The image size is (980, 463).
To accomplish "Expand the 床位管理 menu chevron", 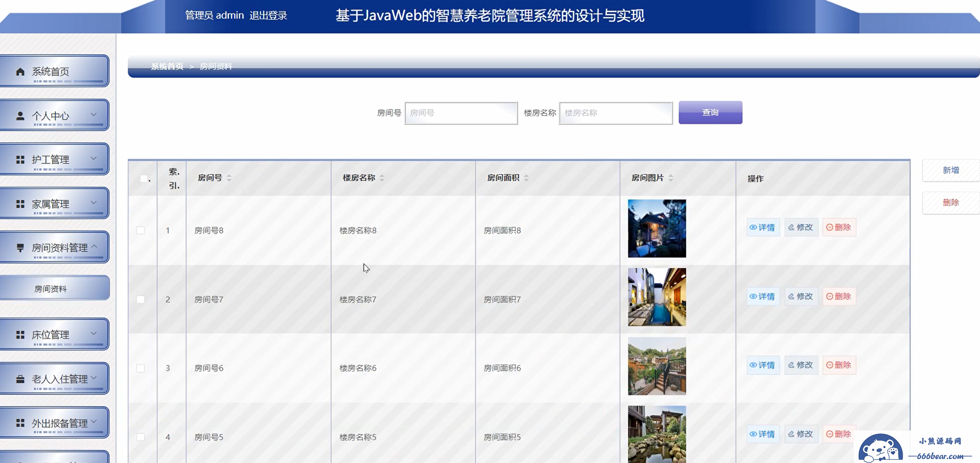I will (x=94, y=333).
